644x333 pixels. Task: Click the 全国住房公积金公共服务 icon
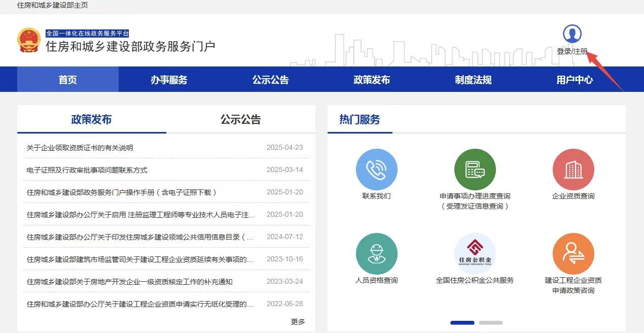point(475,254)
